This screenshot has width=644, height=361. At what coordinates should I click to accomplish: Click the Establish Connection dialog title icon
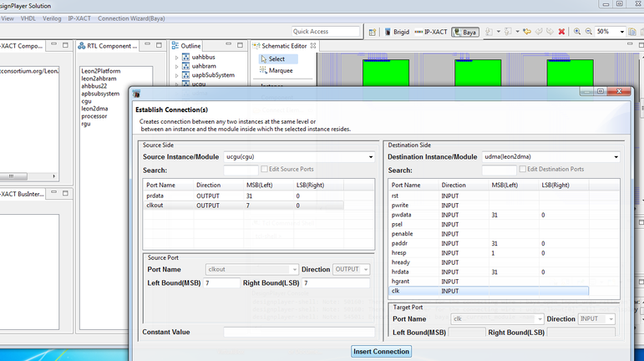(x=137, y=94)
